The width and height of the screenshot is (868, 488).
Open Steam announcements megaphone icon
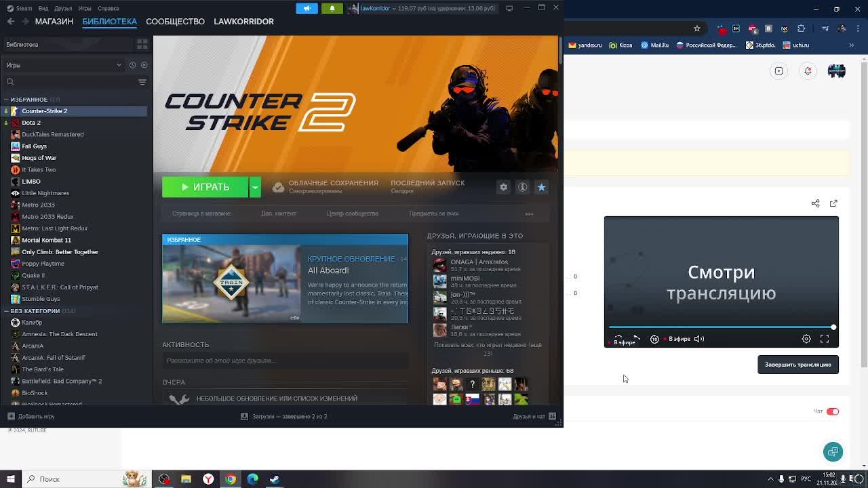pos(307,8)
